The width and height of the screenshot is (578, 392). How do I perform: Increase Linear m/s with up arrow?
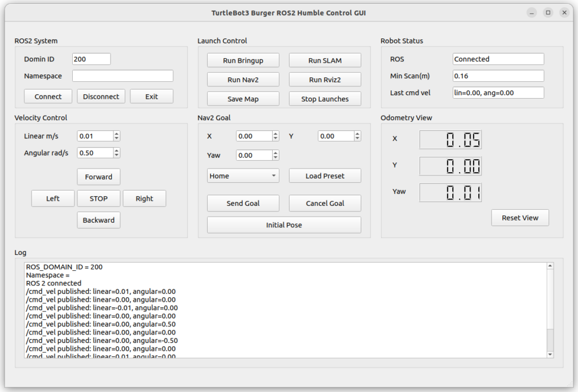pos(116,134)
